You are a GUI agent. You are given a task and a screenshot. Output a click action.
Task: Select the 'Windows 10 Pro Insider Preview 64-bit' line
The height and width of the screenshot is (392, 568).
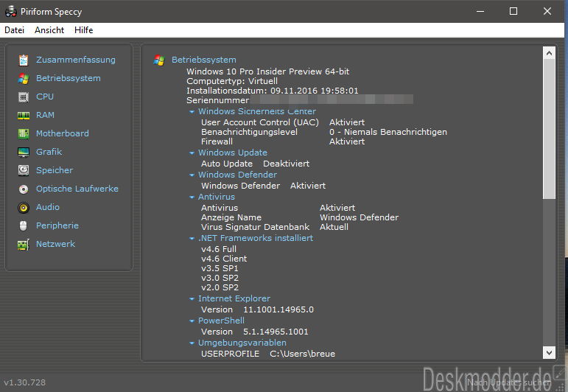click(268, 71)
